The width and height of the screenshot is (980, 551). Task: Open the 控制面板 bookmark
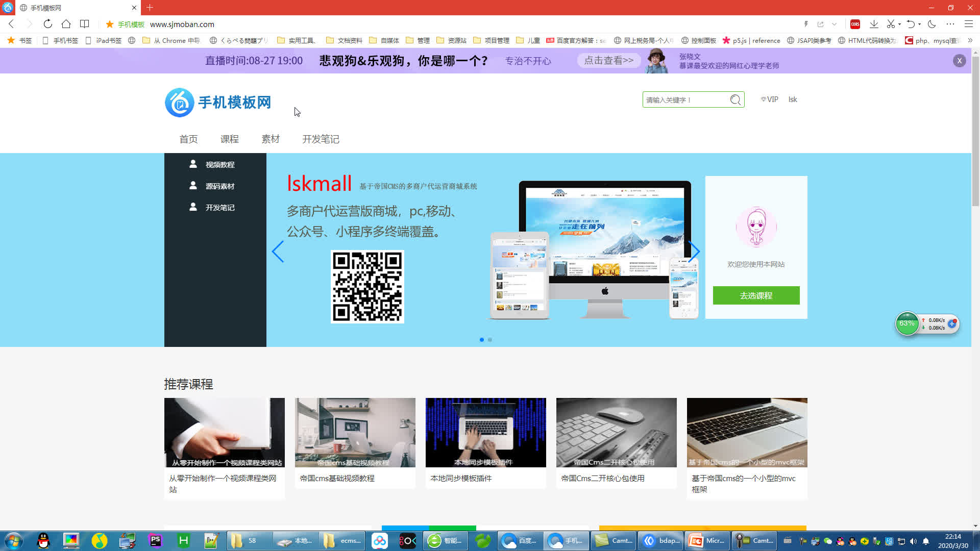[699, 40]
